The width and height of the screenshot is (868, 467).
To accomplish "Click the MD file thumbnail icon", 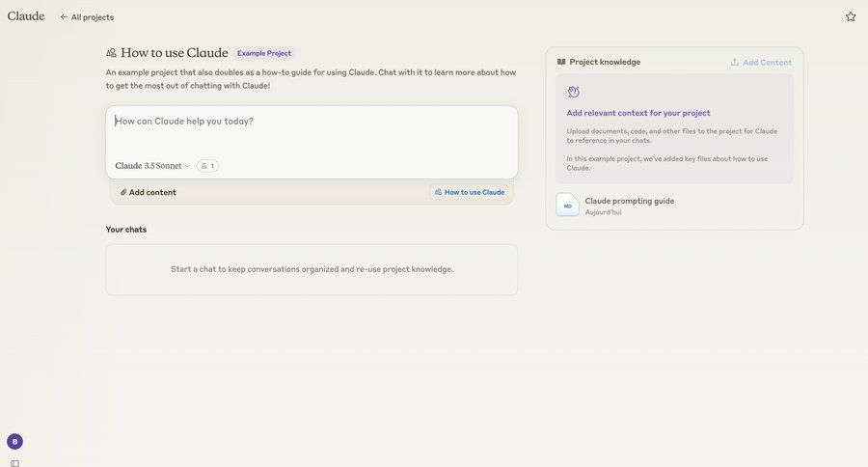I will pos(567,205).
